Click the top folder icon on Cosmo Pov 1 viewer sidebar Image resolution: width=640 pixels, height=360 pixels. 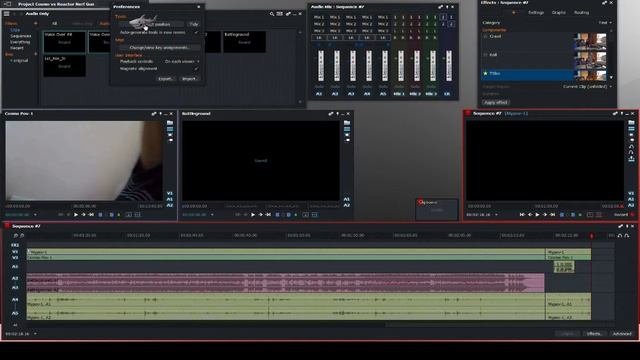click(170, 122)
